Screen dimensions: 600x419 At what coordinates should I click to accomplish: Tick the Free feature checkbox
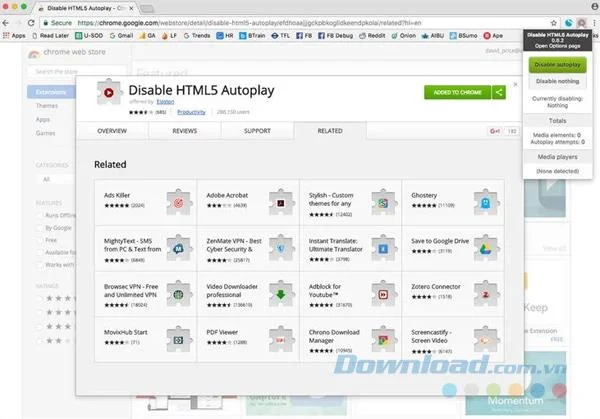pos(39,240)
